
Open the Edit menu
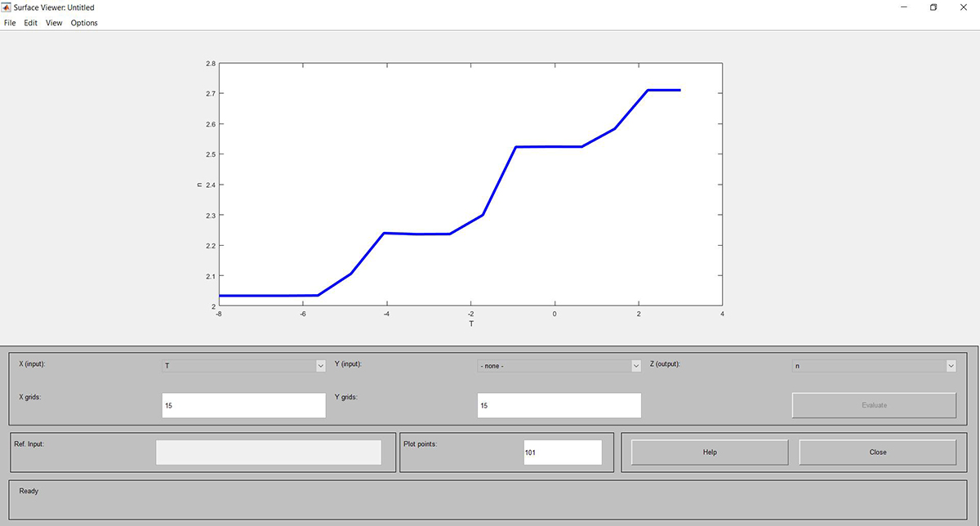(30, 23)
